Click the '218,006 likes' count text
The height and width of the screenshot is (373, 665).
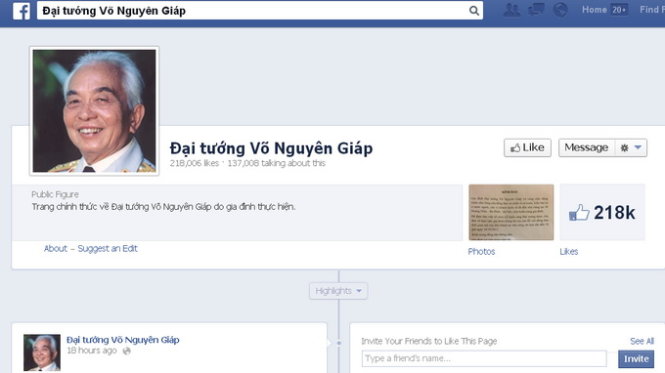[x=195, y=163]
